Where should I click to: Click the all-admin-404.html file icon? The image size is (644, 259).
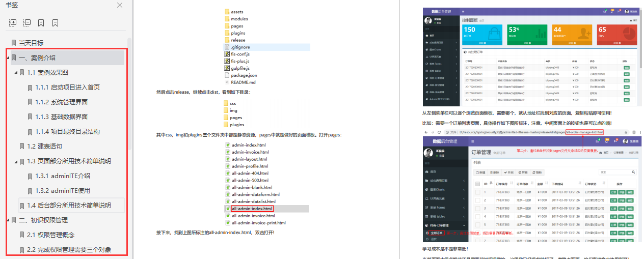[x=228, y=173]
